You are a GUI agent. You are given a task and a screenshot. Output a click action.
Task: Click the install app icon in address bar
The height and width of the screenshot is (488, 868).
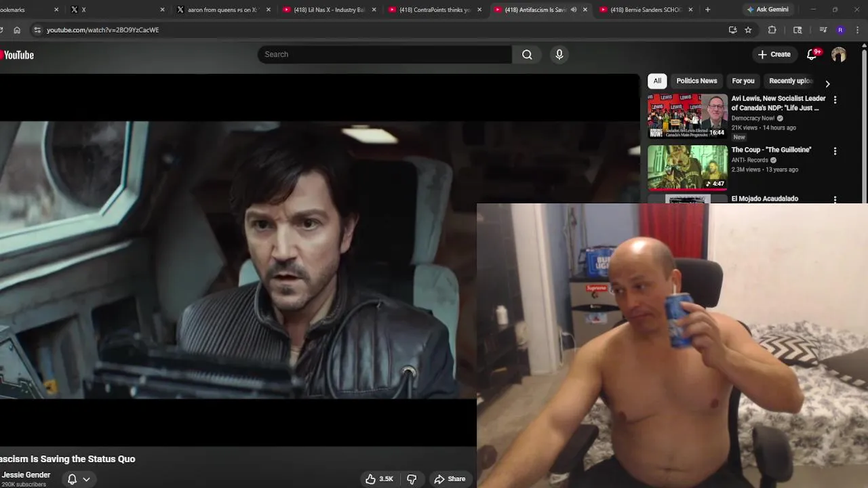[732, 30]
